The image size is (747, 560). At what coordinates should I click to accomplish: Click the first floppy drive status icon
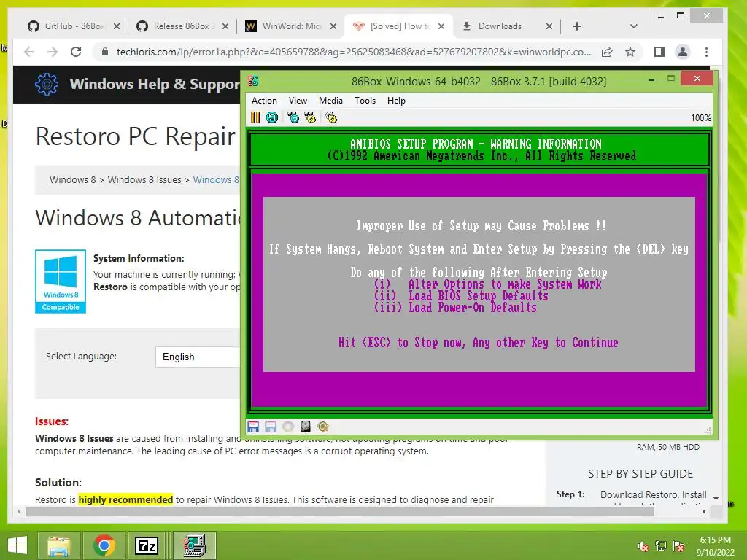click(253, 427)
